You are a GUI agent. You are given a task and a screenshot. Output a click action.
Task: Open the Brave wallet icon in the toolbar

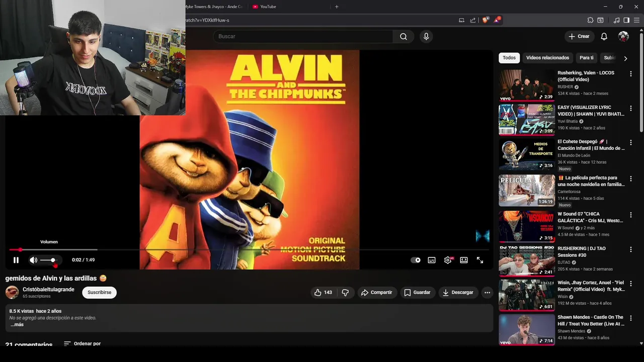click(600, 20)
